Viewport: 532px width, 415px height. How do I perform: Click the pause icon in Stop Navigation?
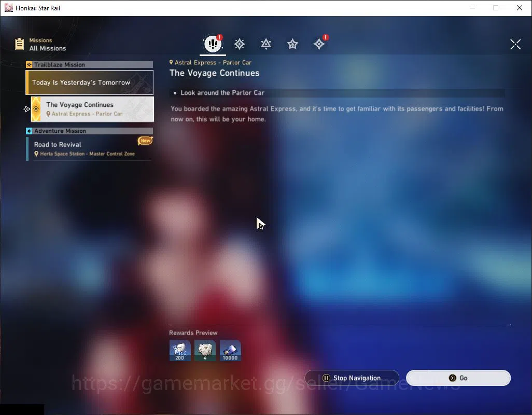326,378
